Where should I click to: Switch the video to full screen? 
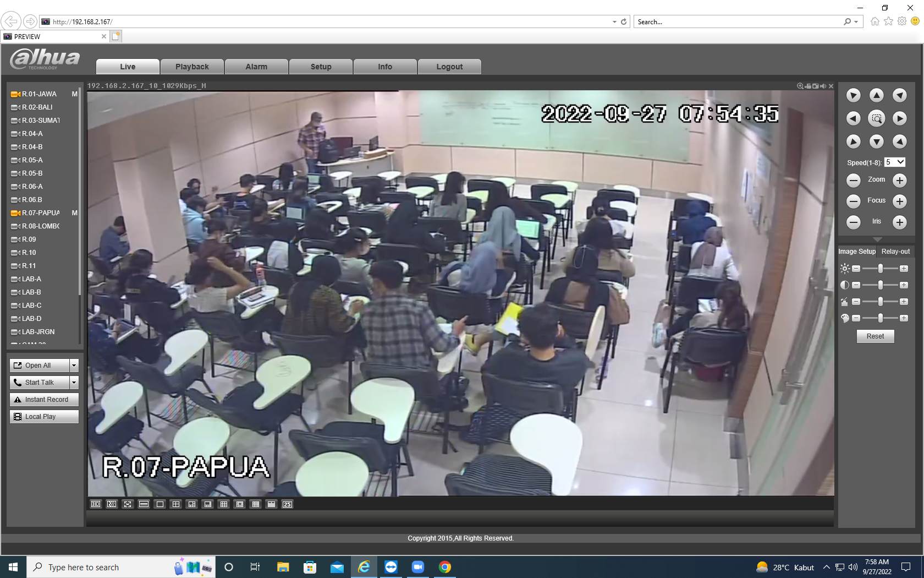[x=128, y=504]
